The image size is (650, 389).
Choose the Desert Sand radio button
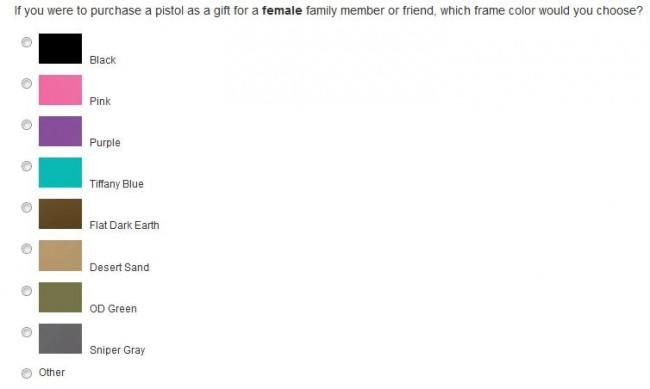(x=27, y=249)
